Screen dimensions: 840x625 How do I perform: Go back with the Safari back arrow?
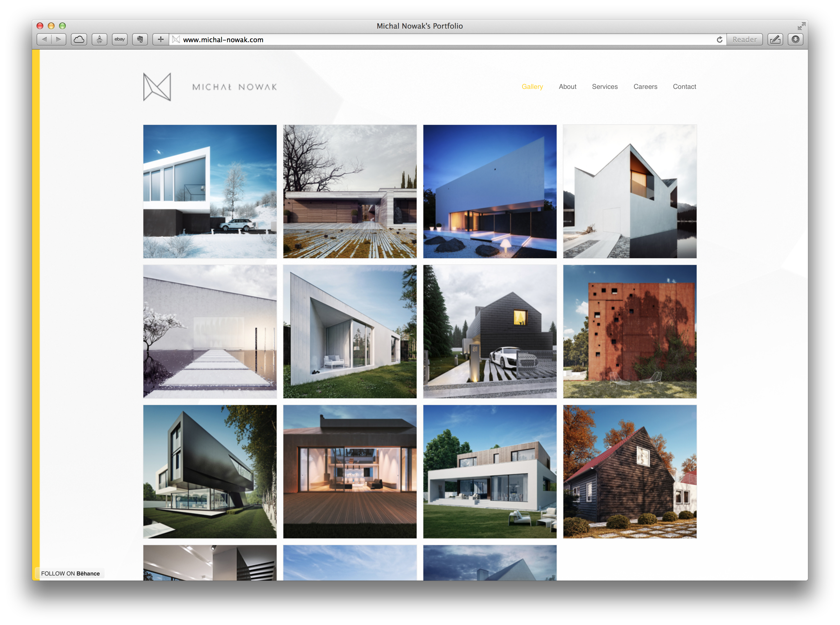click(44, 39)
